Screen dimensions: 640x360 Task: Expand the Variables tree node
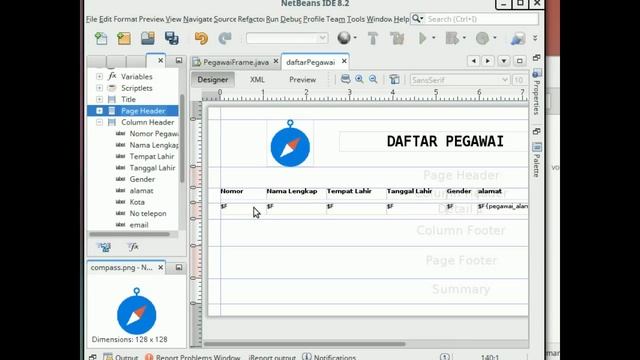99,76
